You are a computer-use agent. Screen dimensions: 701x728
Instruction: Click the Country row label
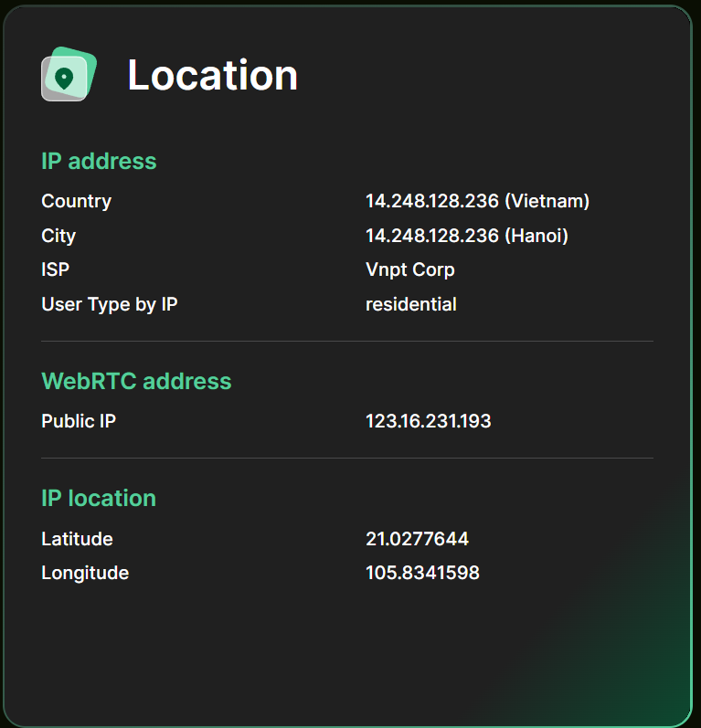(x=77, y=201)
